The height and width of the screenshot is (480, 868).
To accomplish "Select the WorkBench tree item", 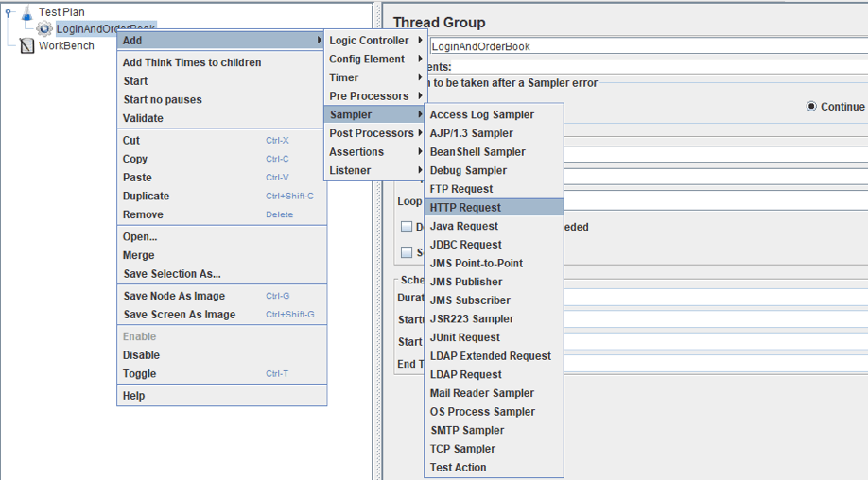I will coord(66,46).
